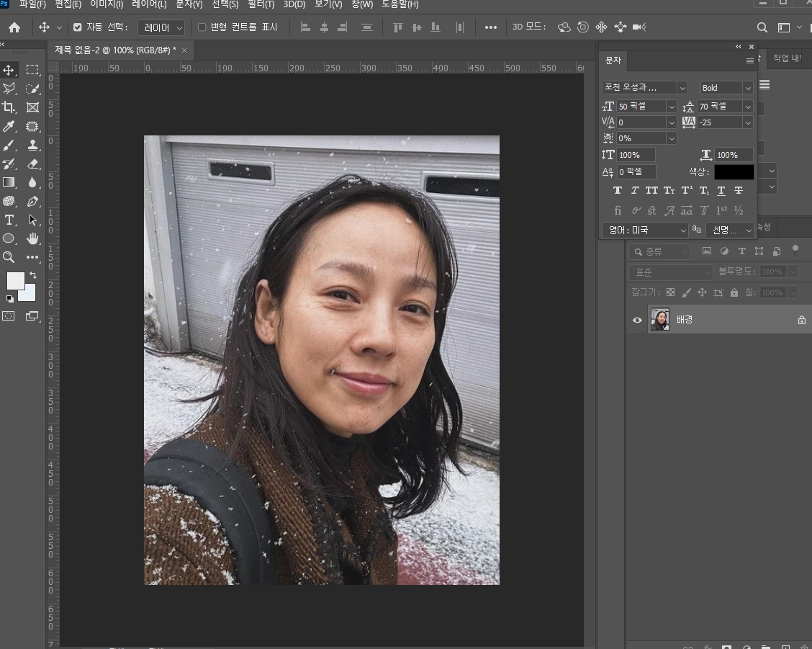Open the 레이어(L) menu
The image size is (812, 649).
point(149,4)
